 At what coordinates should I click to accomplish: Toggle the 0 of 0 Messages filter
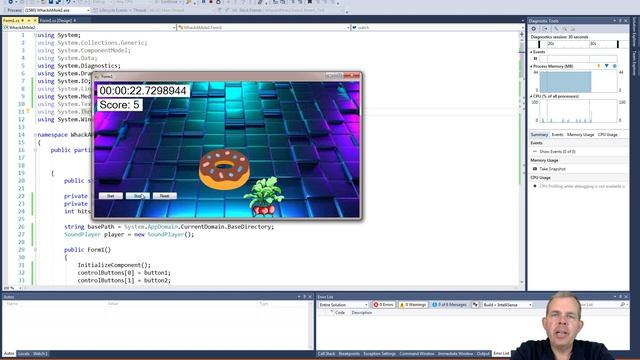[x=449, y=304]
